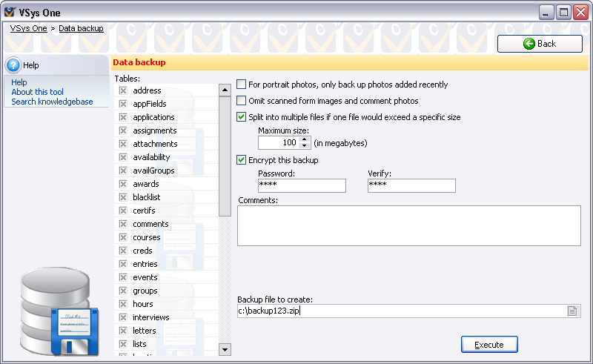Select the 'interviews' table name
Viewport: 593px width, 364px height.
click(151, 317)
